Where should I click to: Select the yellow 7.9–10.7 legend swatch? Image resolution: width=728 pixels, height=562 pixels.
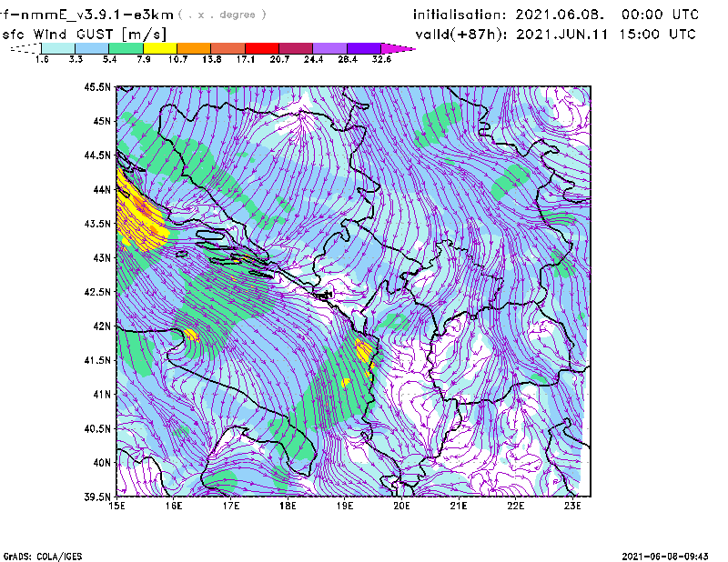point(160,48)
